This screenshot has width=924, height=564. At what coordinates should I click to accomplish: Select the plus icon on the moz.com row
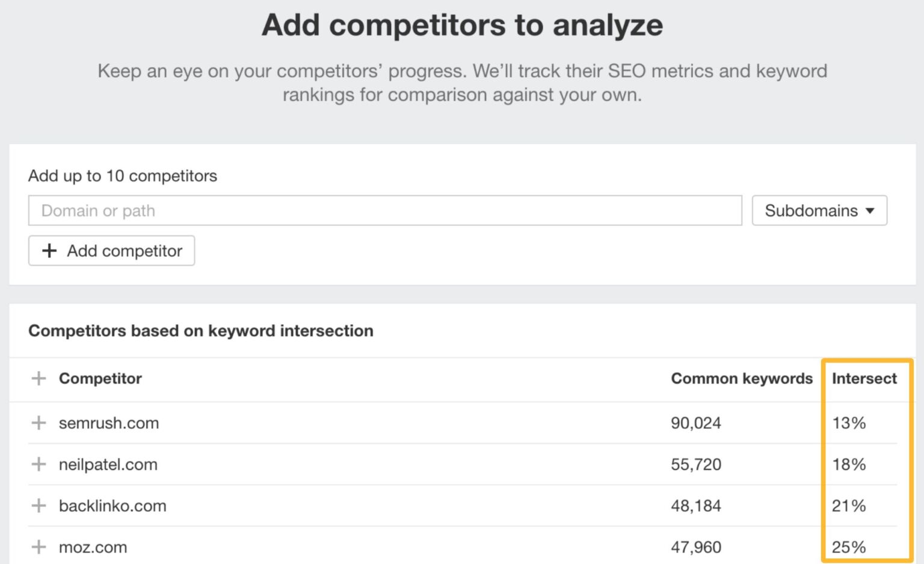pos(38,547)
